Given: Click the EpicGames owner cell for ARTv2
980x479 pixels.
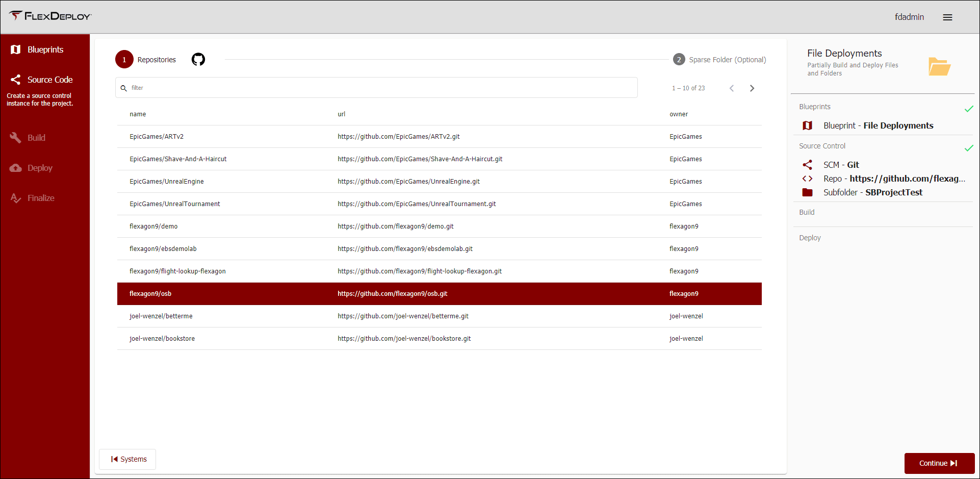Looking at the screenshot, I should pos(685,137).
